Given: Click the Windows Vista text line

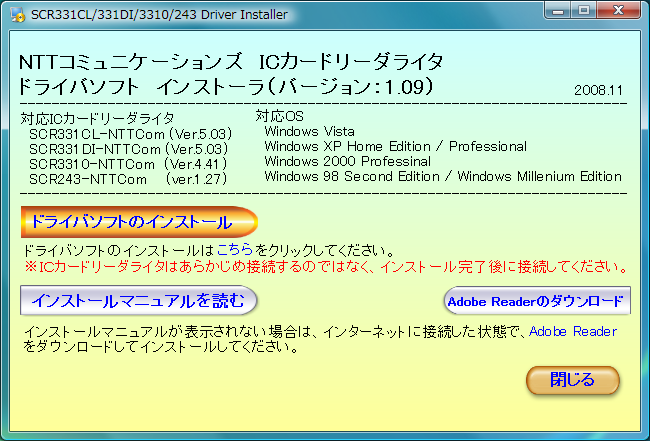Looking at the screenshot, I should point(309,131).
